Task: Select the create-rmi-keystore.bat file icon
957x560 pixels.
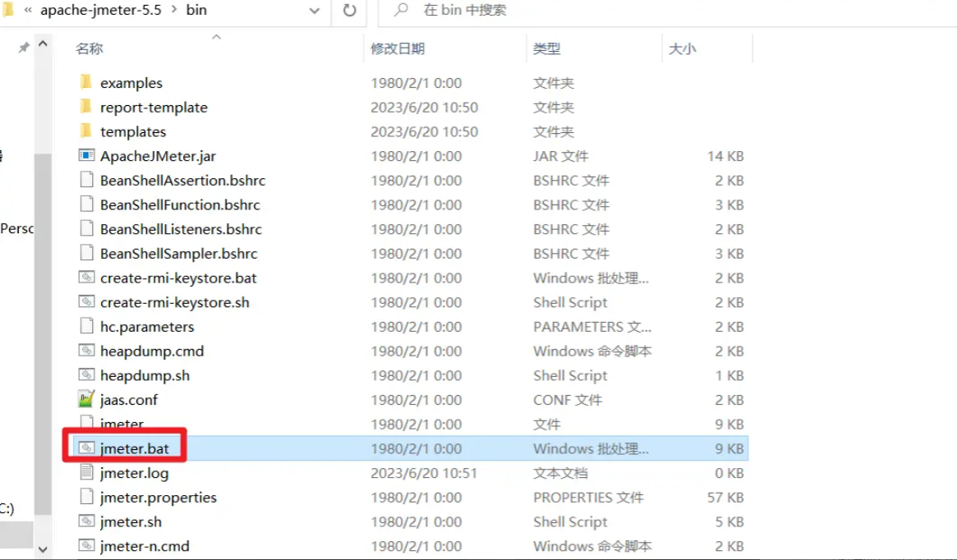Action: [87, 278]
